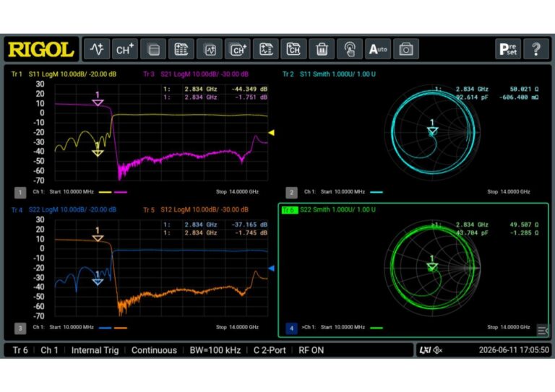Click the CH+ add channel icon
The image size is (555, 392).
click(x=125, y=49)
